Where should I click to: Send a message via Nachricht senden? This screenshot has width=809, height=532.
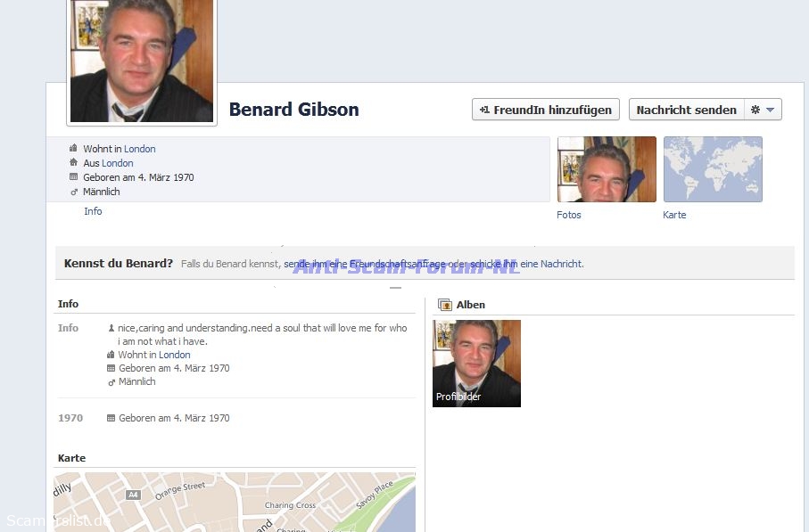point(686,110)
